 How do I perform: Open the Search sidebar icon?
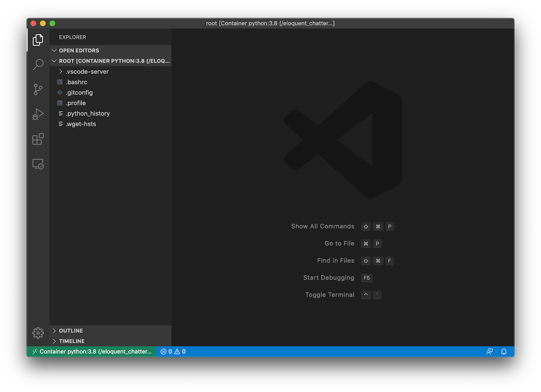coord(38,64)
